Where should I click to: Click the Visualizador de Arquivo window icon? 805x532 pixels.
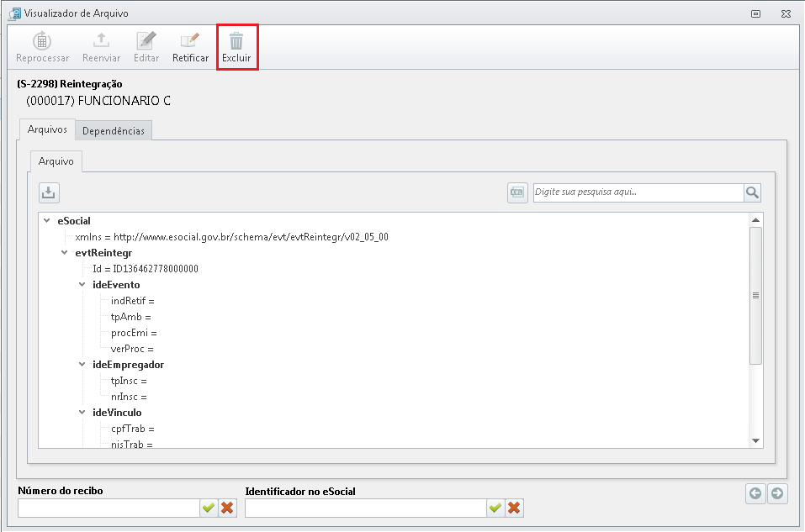pos(15,13)
